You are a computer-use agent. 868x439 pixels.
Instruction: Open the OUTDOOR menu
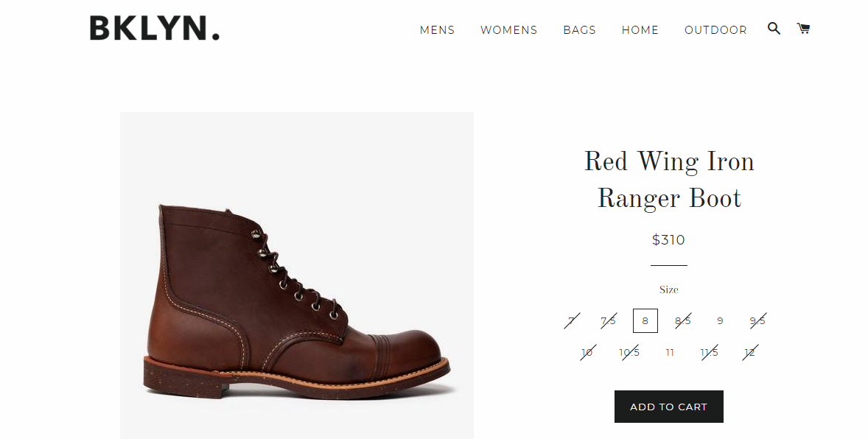click(715, 30)
